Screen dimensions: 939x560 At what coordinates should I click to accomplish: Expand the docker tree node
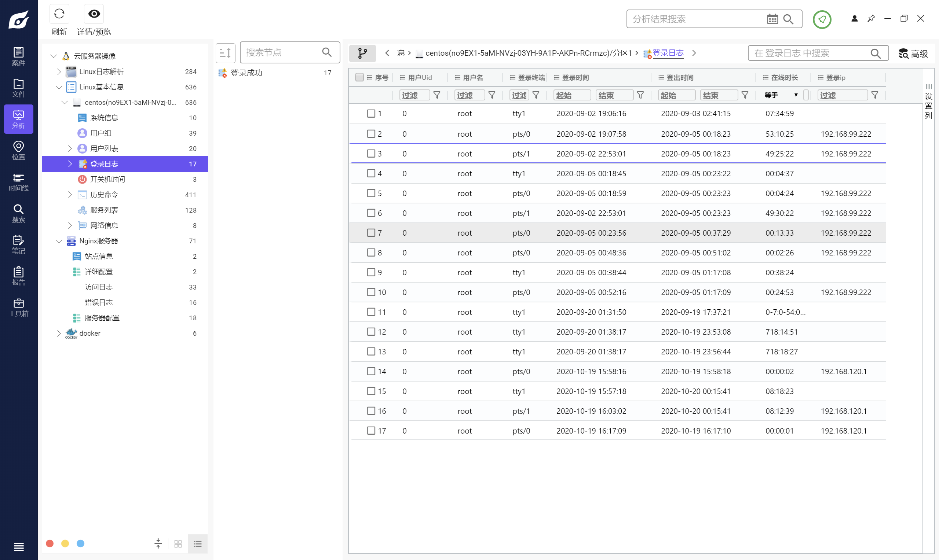pyautogui.click(x=59, y=333)
